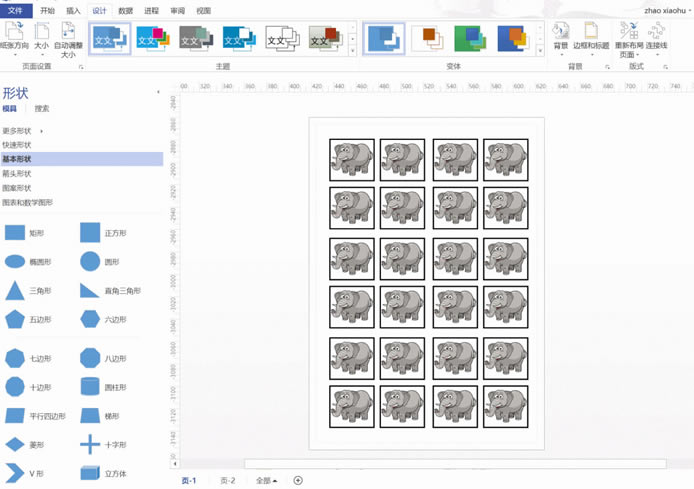The height and width of the screenshot is (489, 694).
Task: Select the 箭头形状 stencil
Action: tap(16, 173)
